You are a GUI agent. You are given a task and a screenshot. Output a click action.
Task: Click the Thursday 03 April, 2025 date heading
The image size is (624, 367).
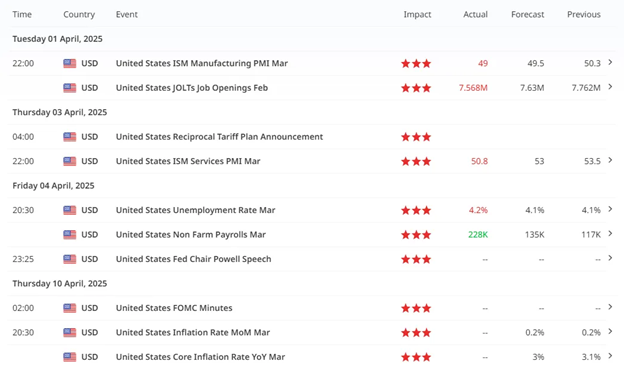pyautogui.click(x=60, y=112)
